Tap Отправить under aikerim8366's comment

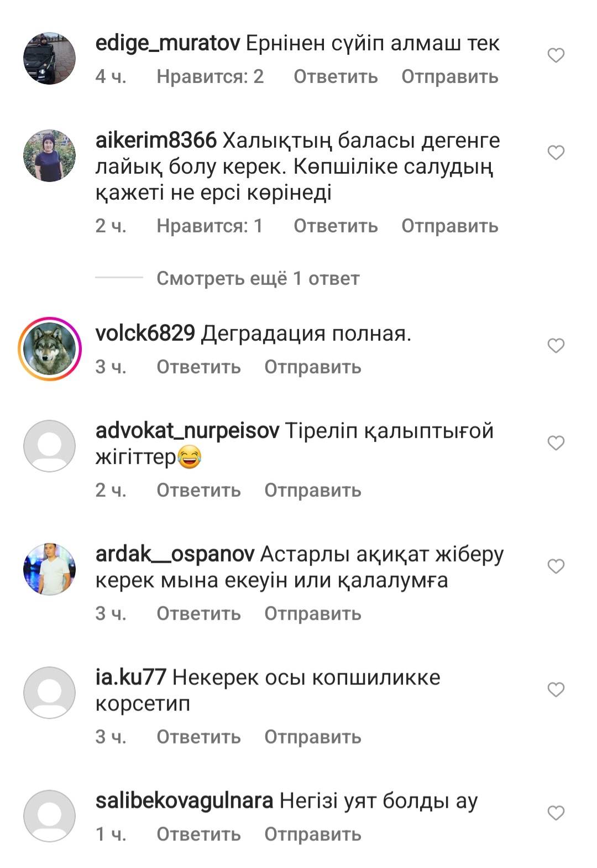pos(450,226)
